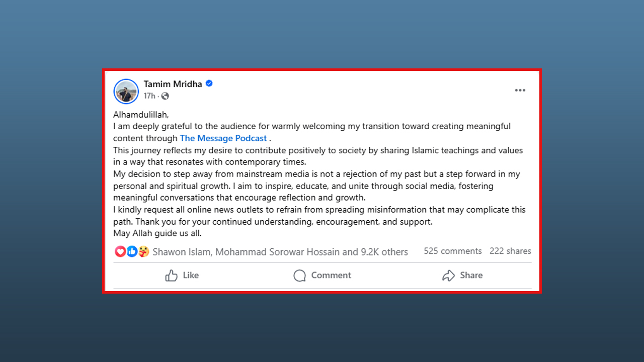
Task: Click the public globe audience icon
Action: [x=165, y=96]
